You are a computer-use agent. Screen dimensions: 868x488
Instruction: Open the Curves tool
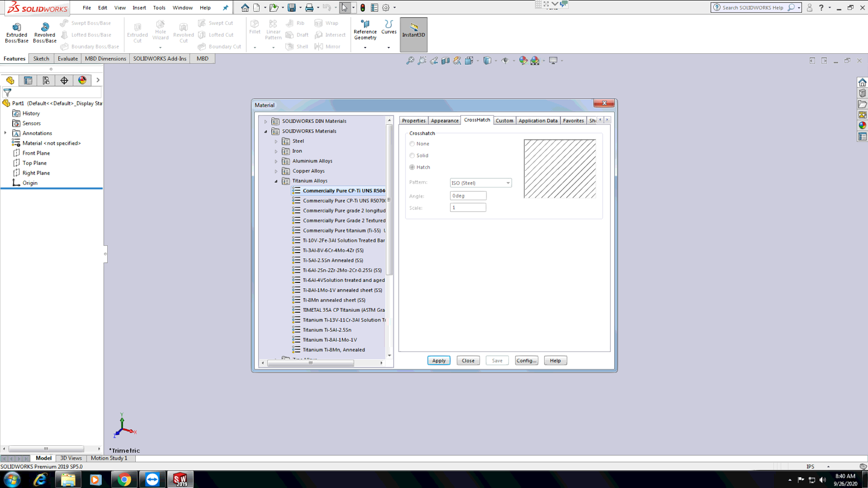pos(389,27)
